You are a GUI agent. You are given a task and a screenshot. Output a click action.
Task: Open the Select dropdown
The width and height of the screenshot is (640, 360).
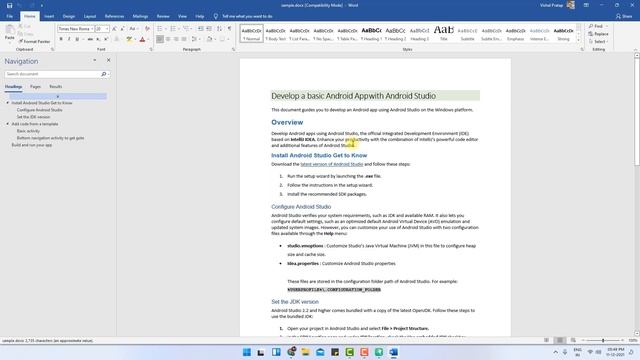(598, 42)
